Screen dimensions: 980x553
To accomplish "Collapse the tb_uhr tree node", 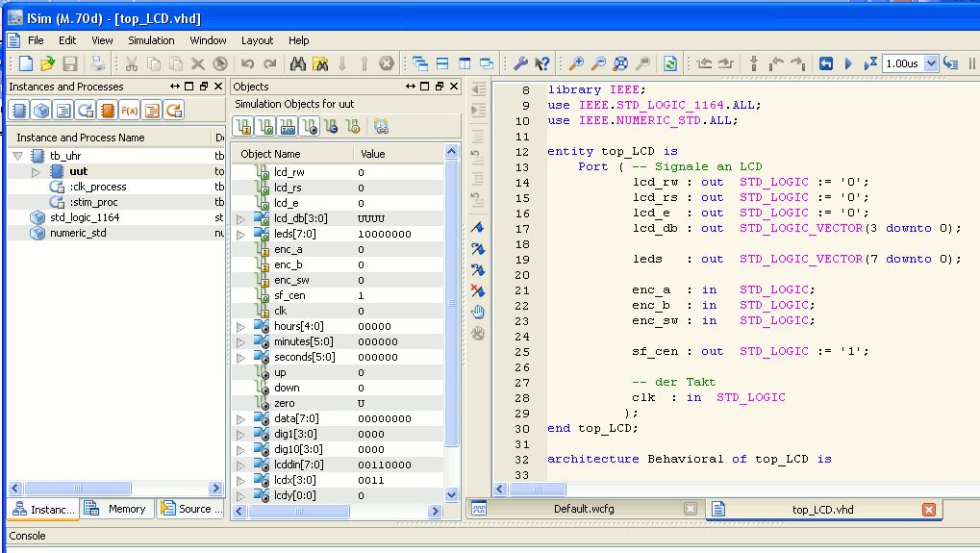I will pos(18,156).
